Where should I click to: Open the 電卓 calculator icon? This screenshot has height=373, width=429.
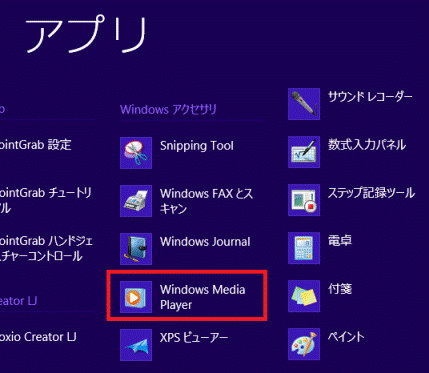(x=304, y=248)
